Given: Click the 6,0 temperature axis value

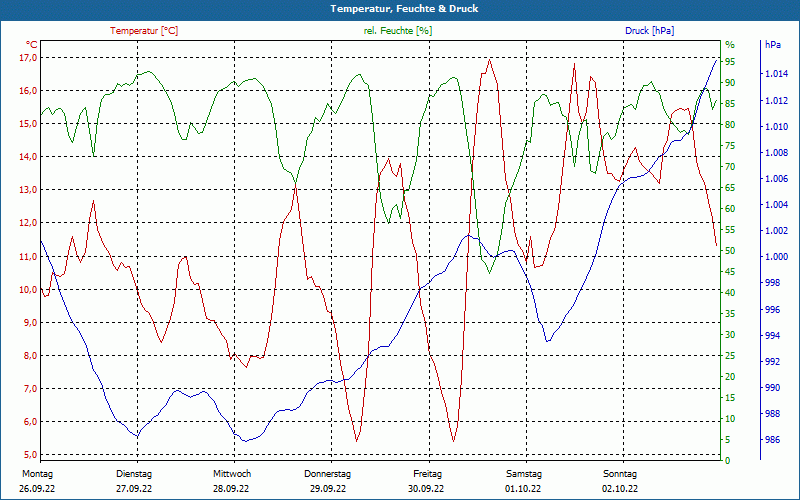Looking at the screenshot, I should (x=30, y=422).
